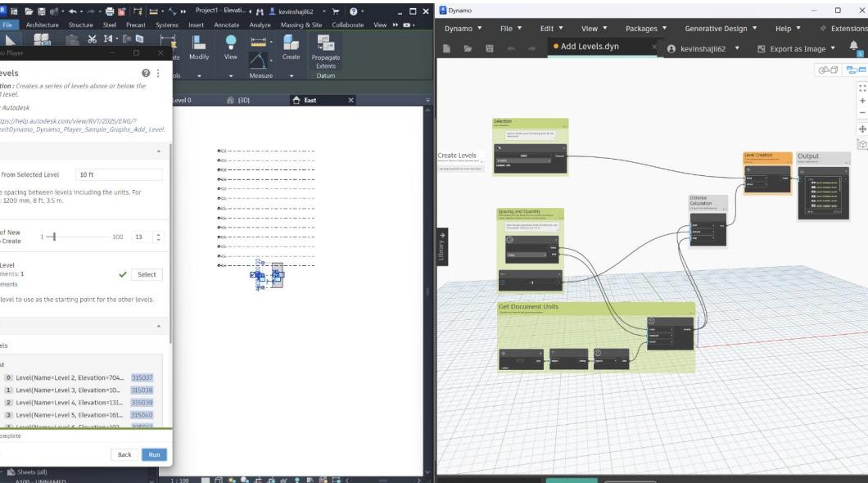Switch to Dynamo graph view navigation
The width and height of the screenshot is (868, 483).
click(x=856, y=70)
